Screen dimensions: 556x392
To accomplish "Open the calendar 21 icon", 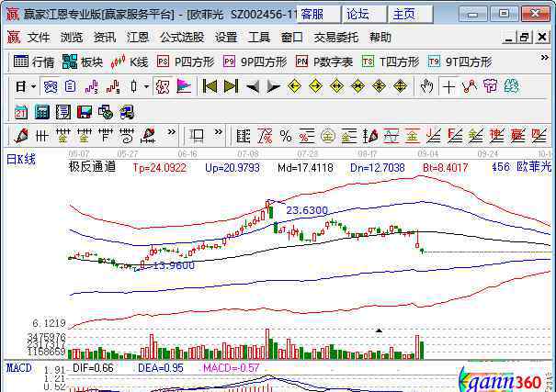I will pos(21,112).
